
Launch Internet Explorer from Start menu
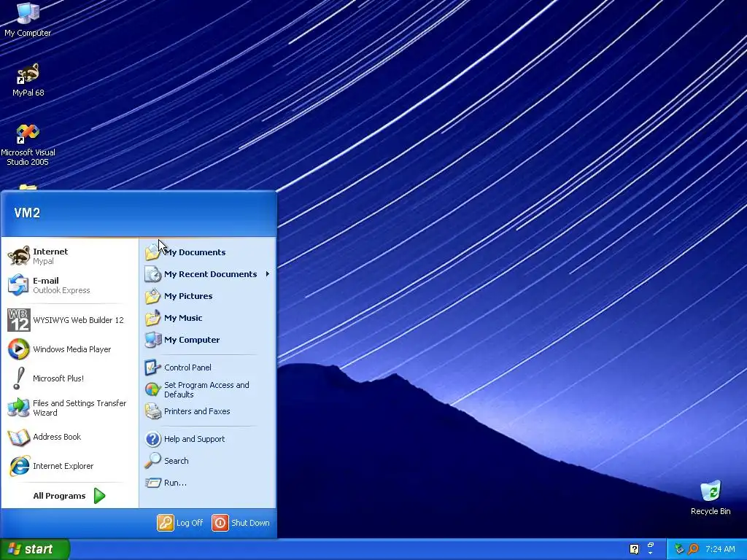(x=69, y=466)
